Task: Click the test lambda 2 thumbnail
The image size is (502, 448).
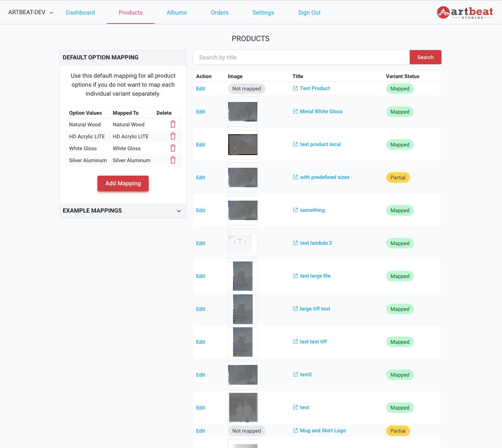Action: [243, 243]
